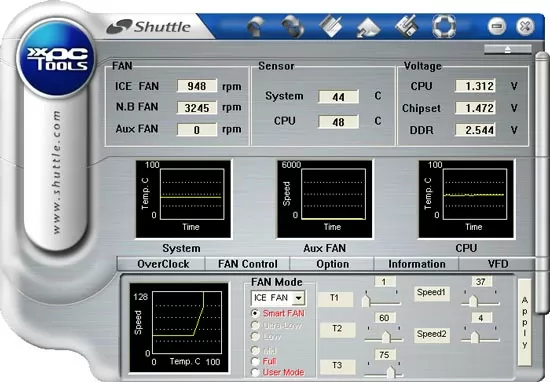Open the Information tab
Image resolution: width=550 pixels, height=382 pixels.
[417, 264]
